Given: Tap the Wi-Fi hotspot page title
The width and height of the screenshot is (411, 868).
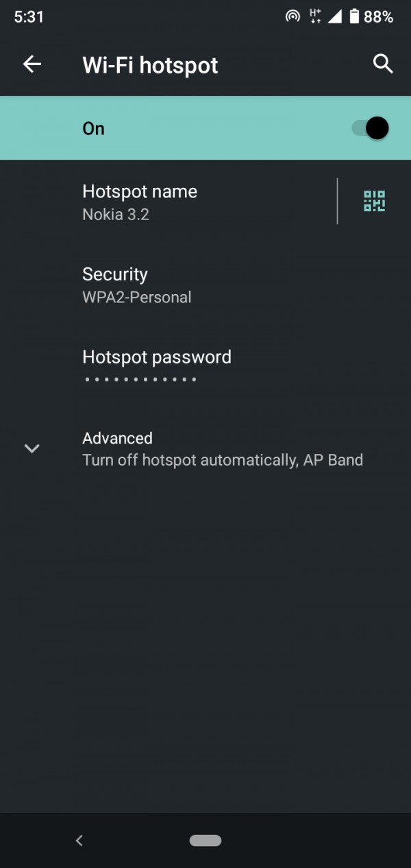Looking at the screenshot, I should (x=150, y=65).
